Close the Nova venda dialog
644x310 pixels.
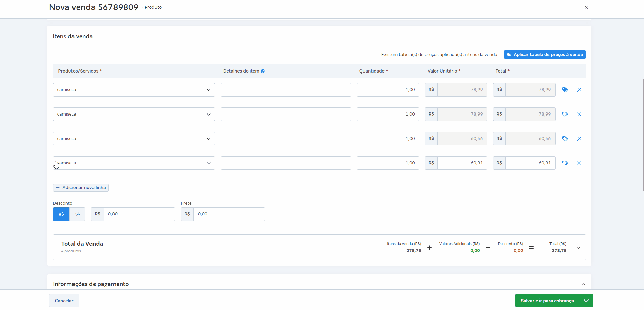586,7
